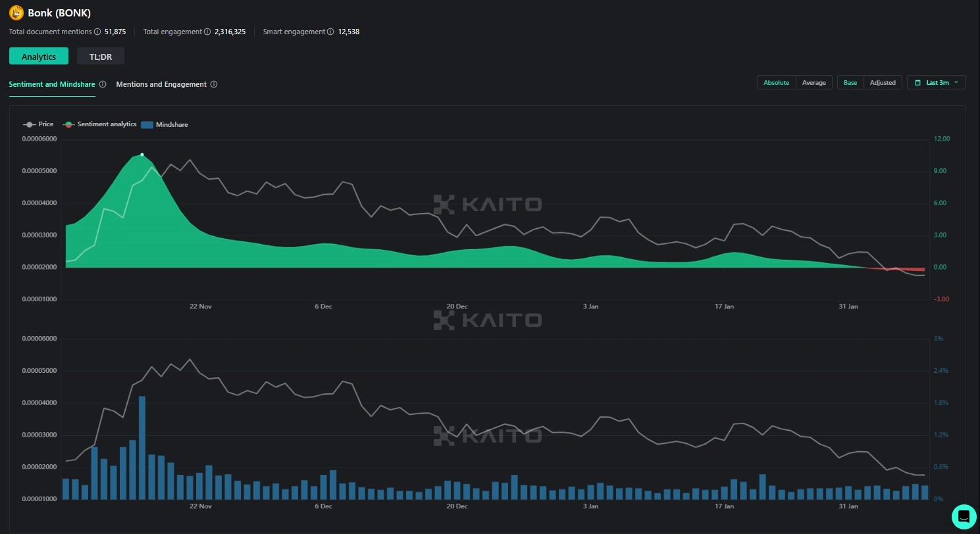
Task: Click the 2,316,325 total engagement value
Action: [x=230, y=32]
